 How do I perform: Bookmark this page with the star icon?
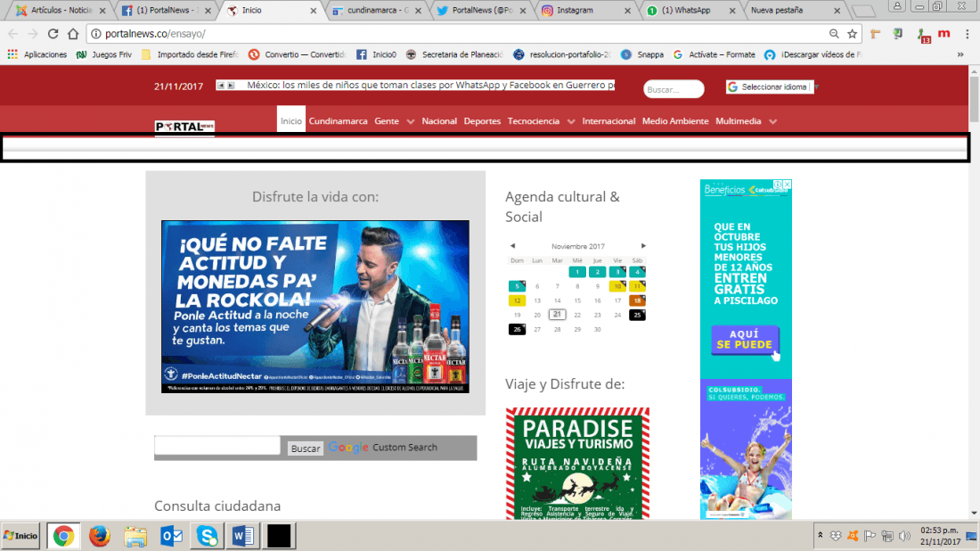852,34
